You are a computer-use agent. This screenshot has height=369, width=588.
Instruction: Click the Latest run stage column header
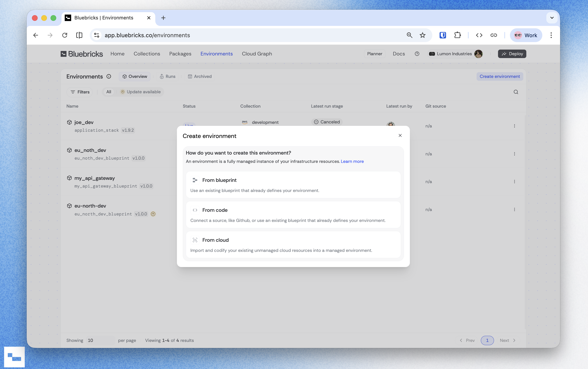tap(327, 106)
